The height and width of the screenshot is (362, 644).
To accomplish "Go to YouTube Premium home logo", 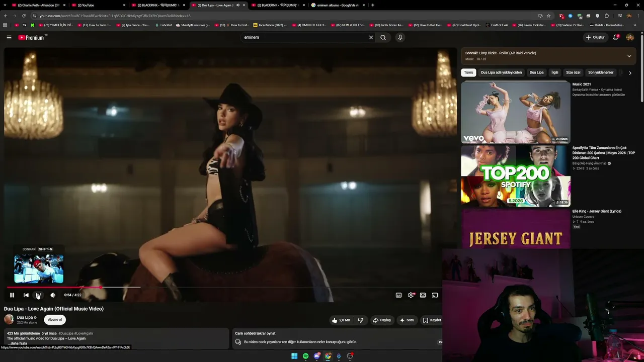I will (x=31, y=37).
